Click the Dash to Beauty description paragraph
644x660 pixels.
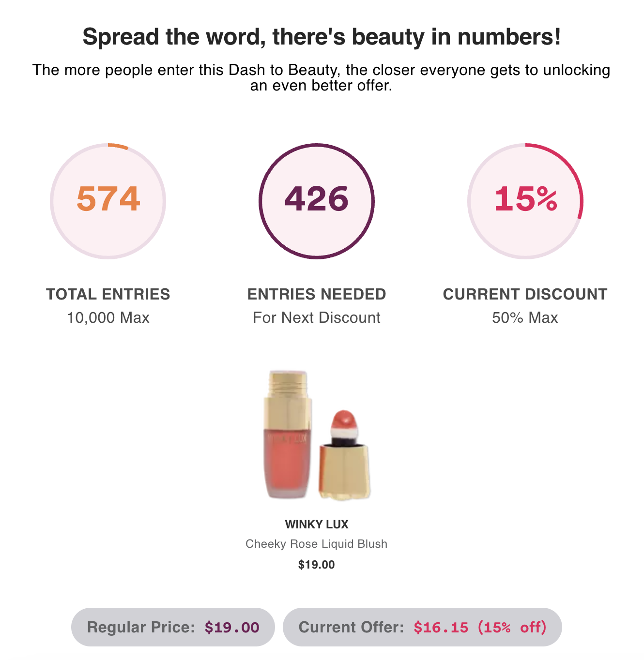coord(322,77)
